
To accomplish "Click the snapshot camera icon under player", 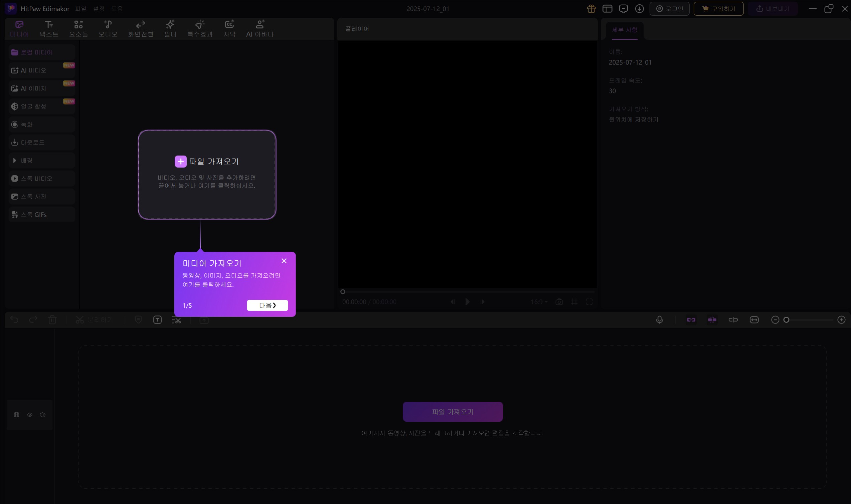I will (559, 302).
